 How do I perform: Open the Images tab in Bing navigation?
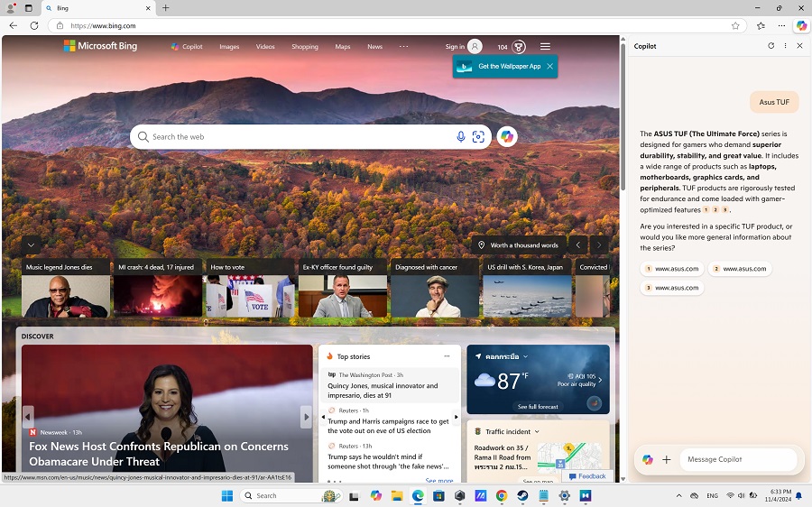(x=229, y=47)
